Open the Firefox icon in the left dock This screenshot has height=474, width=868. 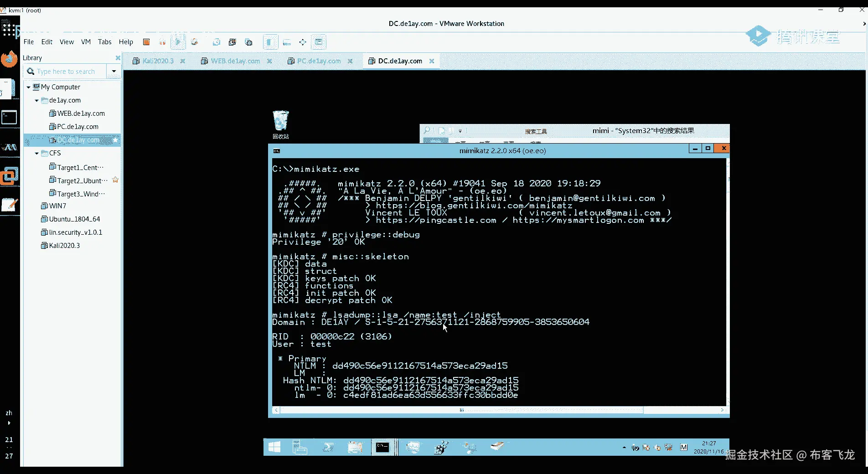click(9, 59)
